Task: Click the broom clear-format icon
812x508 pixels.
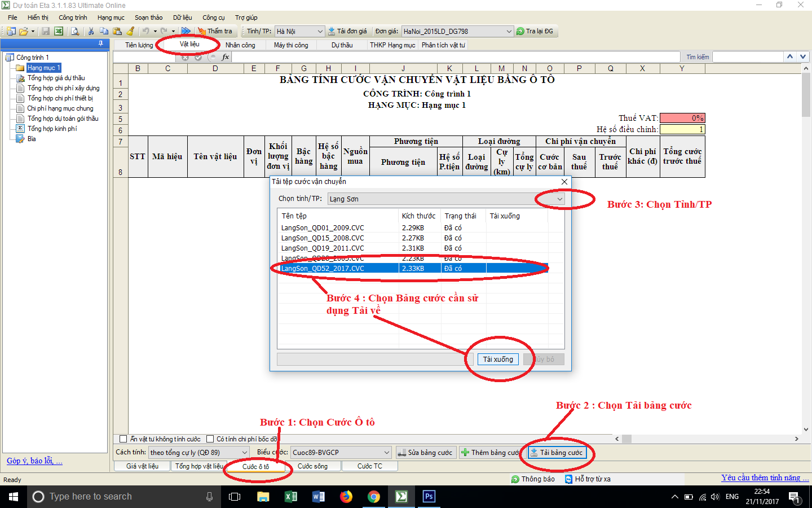Action: pyautogui.click(x=131, y=32)
